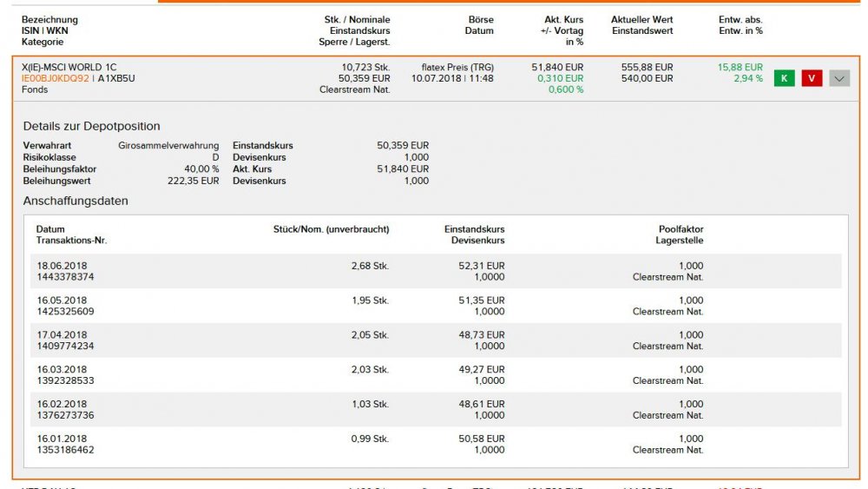Click the Börse Datum column header
The height and width of the screenshot is (489, 868).
[x=479, y=25]
